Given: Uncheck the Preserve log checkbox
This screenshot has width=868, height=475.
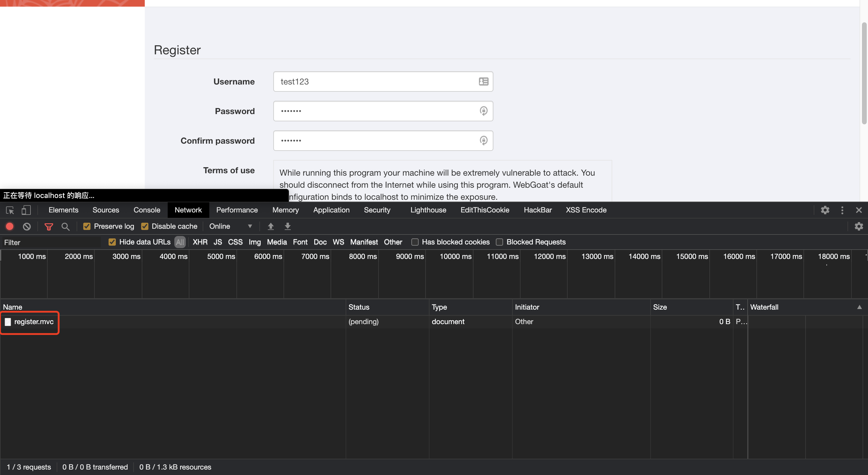Looking at the screenshot, I should pyautogui.click(x=87, y=226).
